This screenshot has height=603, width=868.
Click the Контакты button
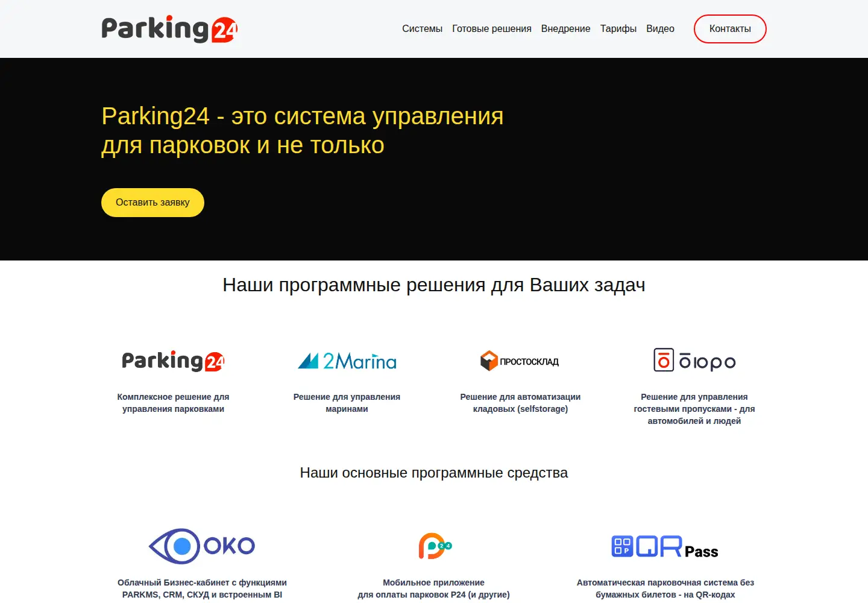point(730,29)
